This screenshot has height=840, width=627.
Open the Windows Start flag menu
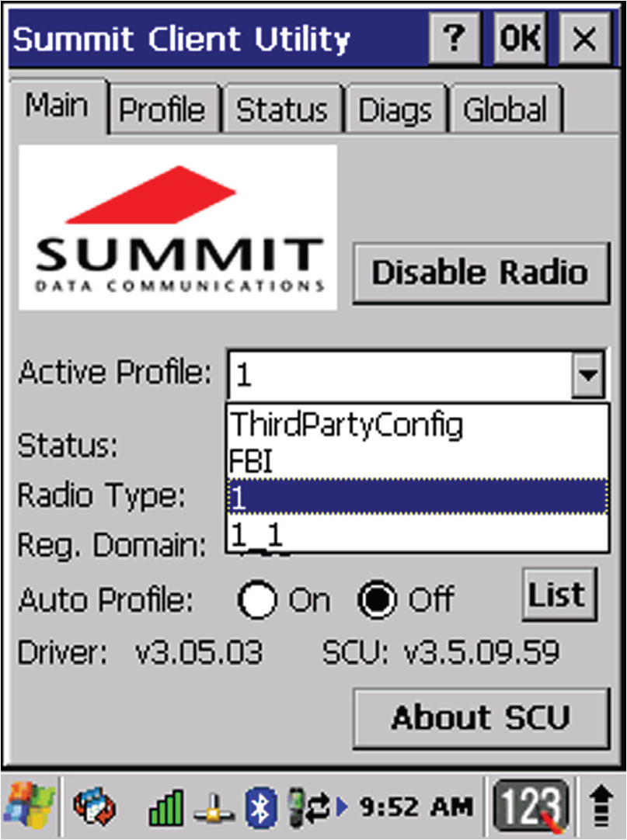[x=28, y=807]
